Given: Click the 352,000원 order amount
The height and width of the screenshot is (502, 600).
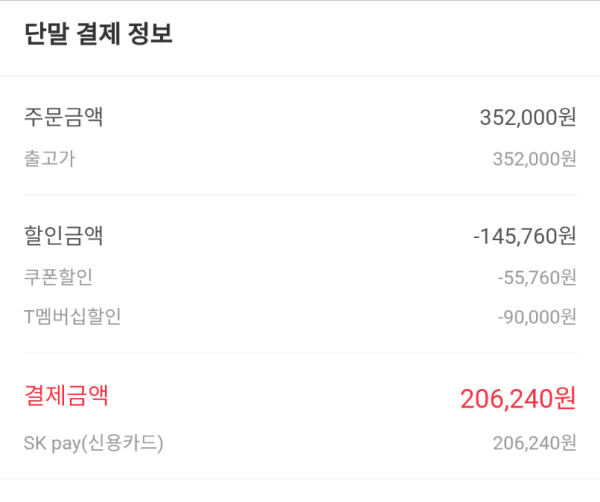Looking at the screenshot, I should [x=528, y=117].
